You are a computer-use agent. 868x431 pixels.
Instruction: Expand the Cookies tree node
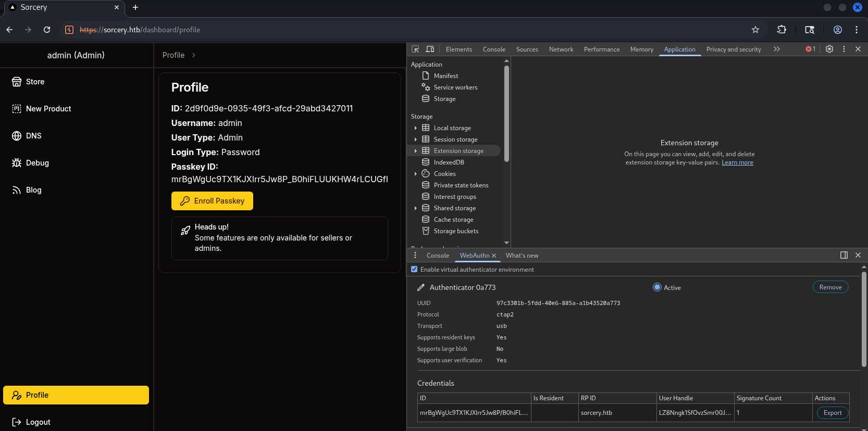[415, 174]
